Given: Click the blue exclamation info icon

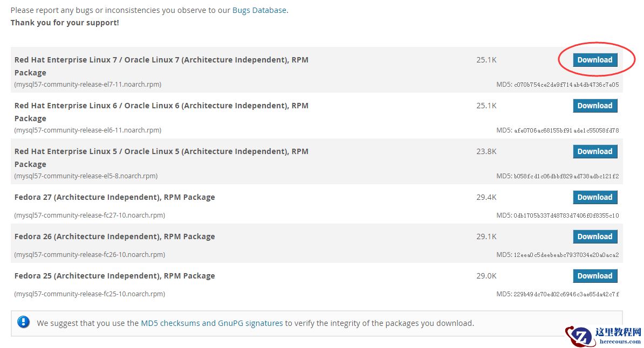Looking at the screenshot, I should point(24,322).
